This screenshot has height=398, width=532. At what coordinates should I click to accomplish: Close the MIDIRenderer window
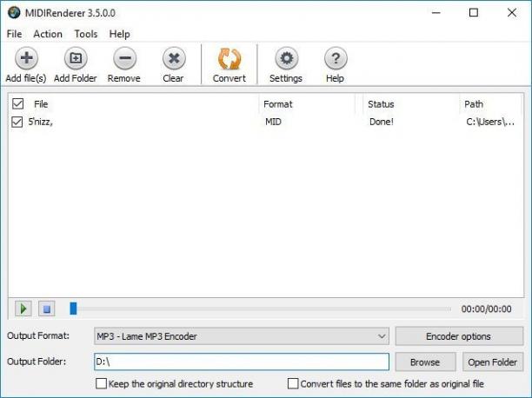pyautogui.click(x=512, y=13)
